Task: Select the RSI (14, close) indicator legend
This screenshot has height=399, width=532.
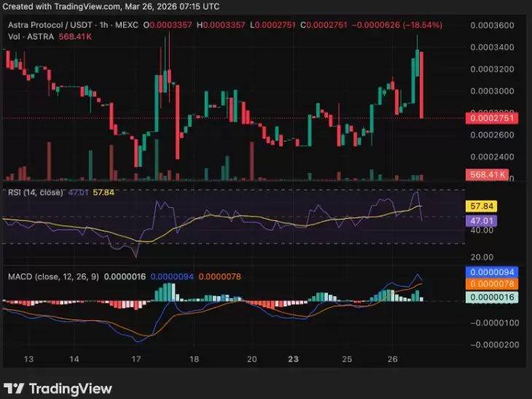Action: pyautogui.click(x=36, y=193)
